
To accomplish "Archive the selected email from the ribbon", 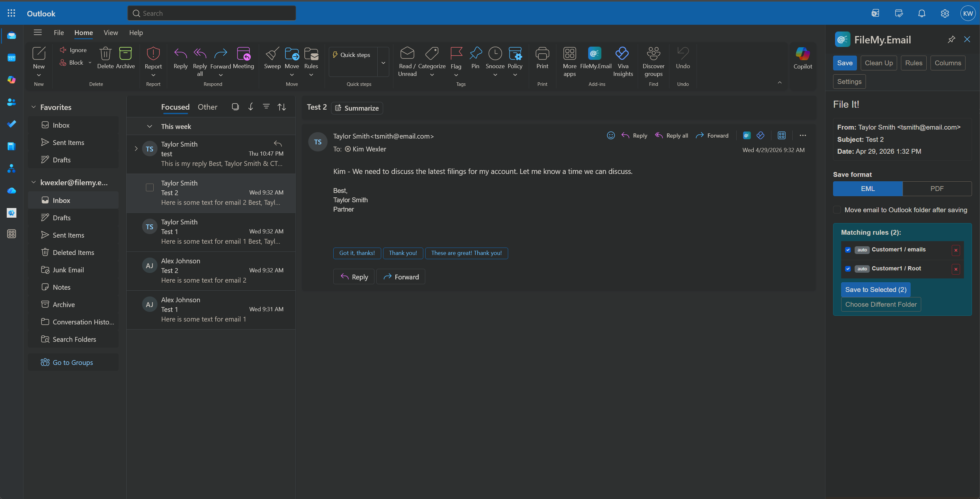I will click(125, 54).
